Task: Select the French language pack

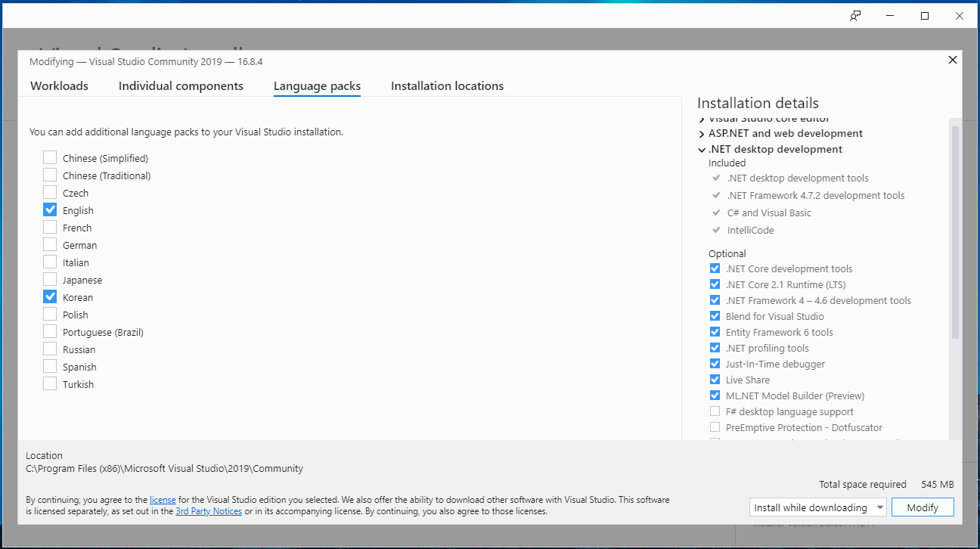Action: point(50,228)
